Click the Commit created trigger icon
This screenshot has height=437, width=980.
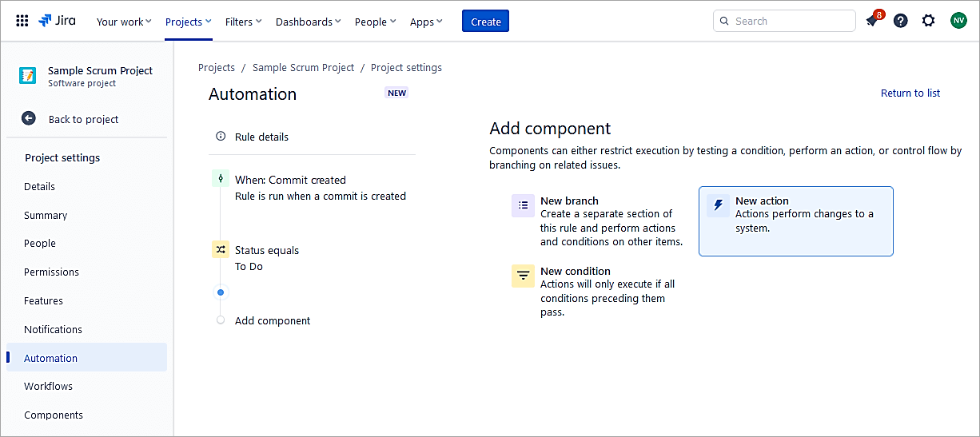point(221,179)
